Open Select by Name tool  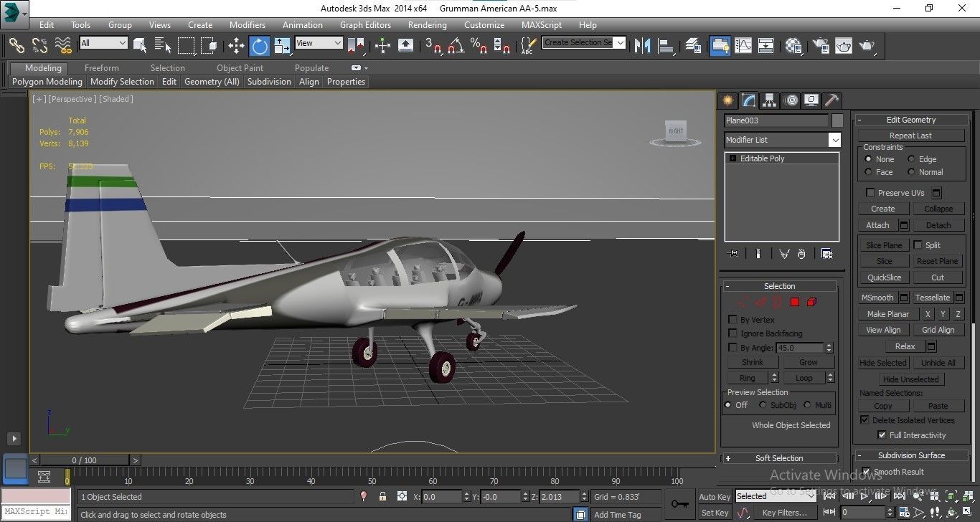click(163, 45)
